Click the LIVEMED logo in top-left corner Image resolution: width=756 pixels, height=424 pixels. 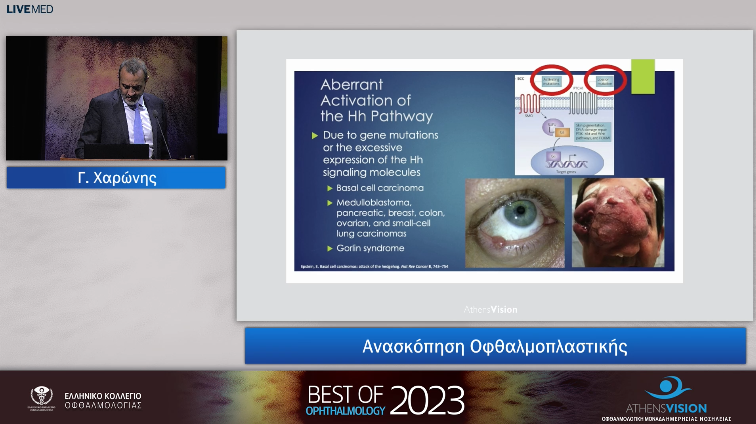[x=28, y=9]
